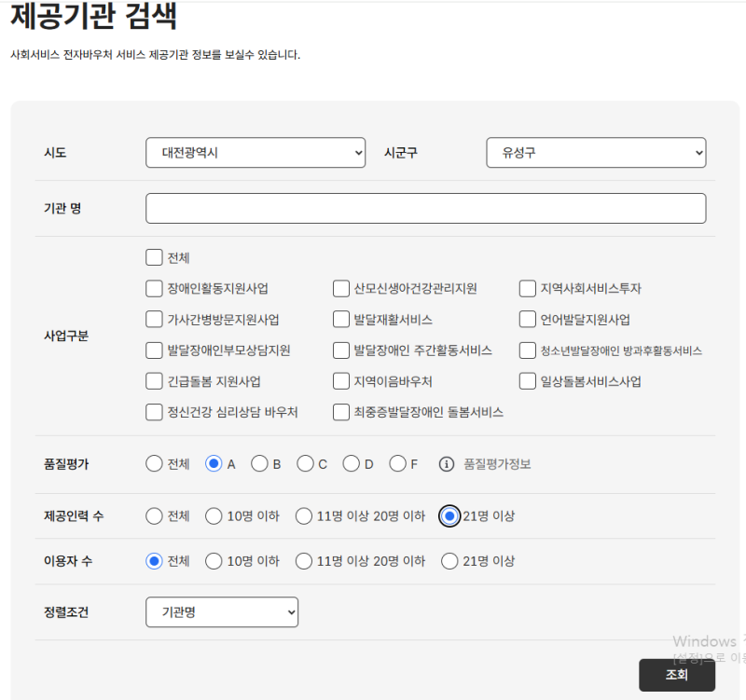
Task: Select grade B radio for 품질평가
Action: tap(259, 463)
